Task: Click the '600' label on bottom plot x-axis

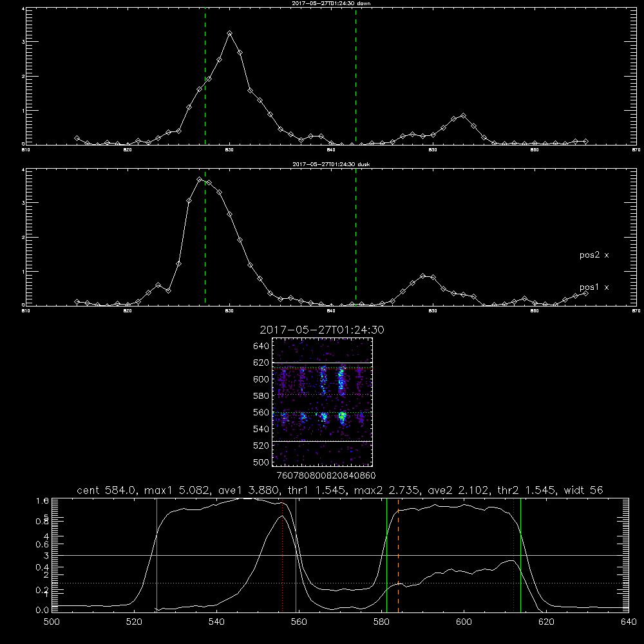Action: [x=464, y=622]
